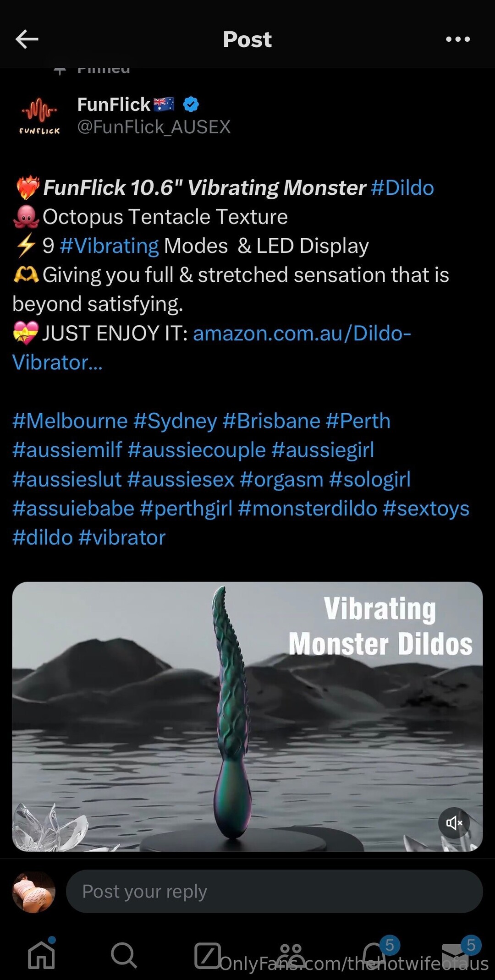Open Notifications bell icon
Screen dimensions: 495x980
374,954
